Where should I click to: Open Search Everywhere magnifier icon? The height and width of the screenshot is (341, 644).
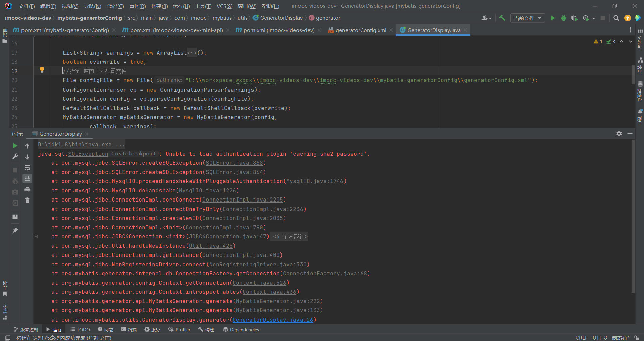[616, 18]
